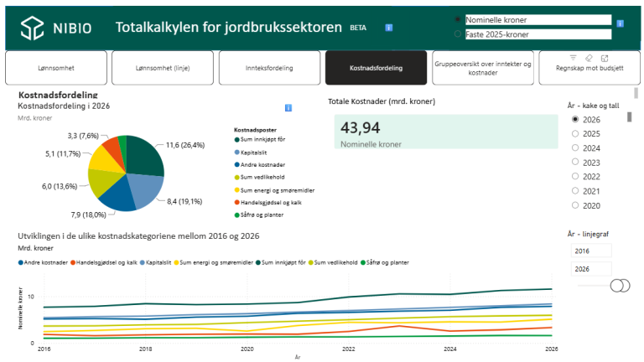644x362 pixels.
Task: Select year 2021 radio button
Action: coord(575,191)
